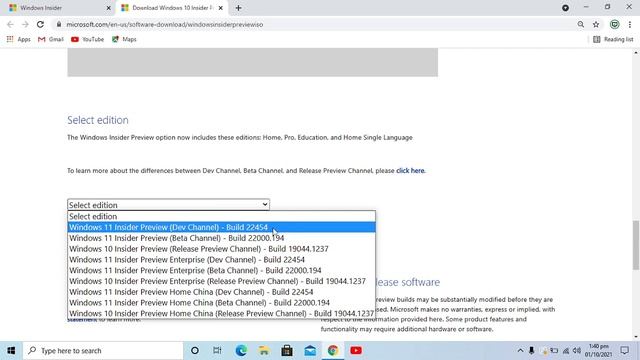Close the Windows Insider tab
640x360 pixels.
coord(109,8)
